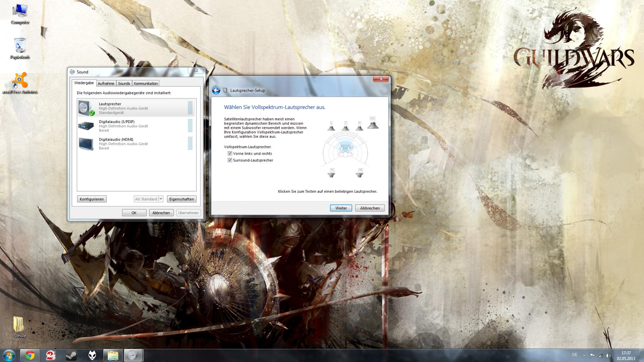Show hidden system tray icons

tap(584, 356)
